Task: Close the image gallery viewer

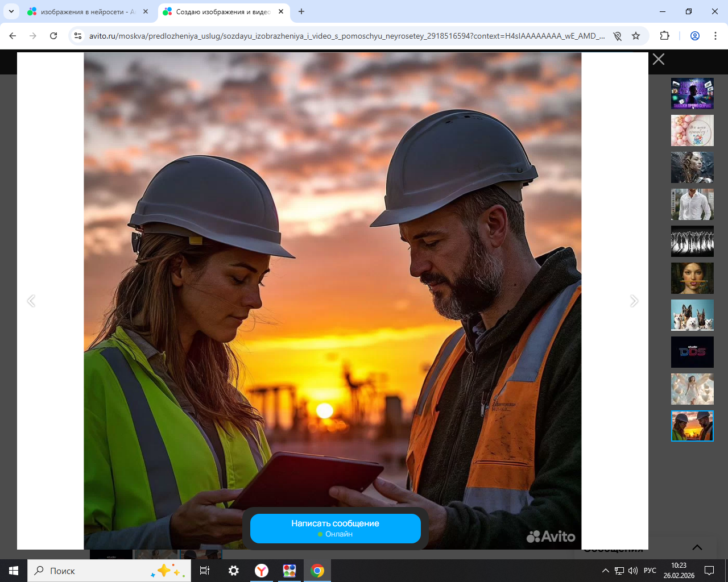Action: (659, 59)
